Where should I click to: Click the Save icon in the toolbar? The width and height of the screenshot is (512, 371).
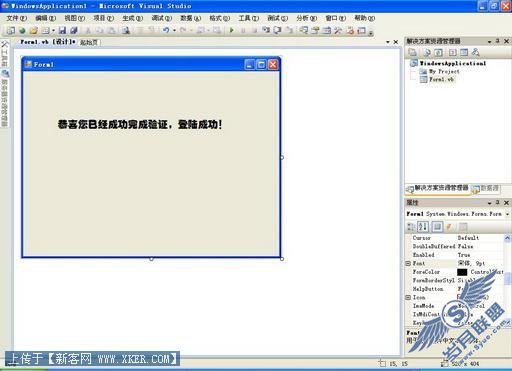pyautogui.click(x=62, y=31)
